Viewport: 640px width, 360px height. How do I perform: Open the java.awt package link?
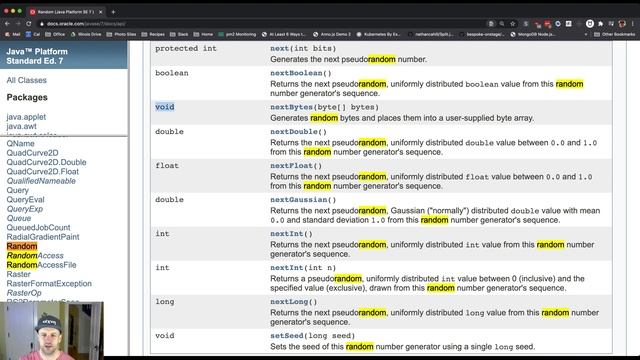[22, 126]
